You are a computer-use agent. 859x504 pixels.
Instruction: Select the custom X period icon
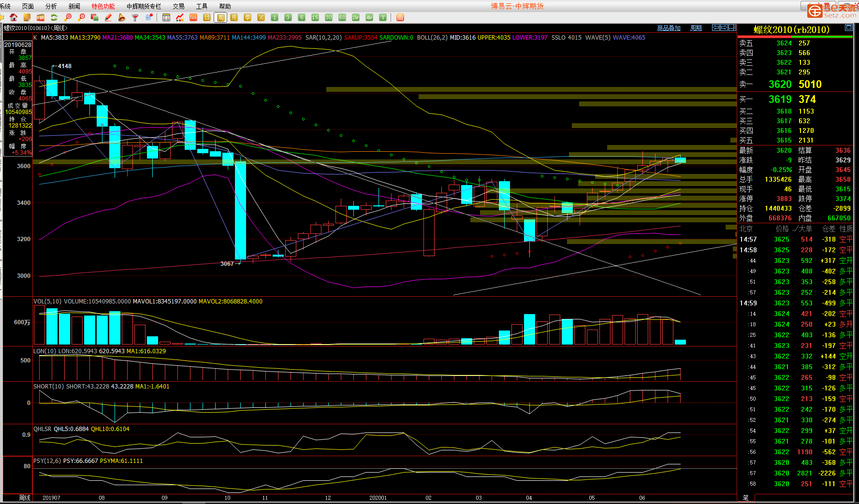pyautogui.click(x=261, y=17)
